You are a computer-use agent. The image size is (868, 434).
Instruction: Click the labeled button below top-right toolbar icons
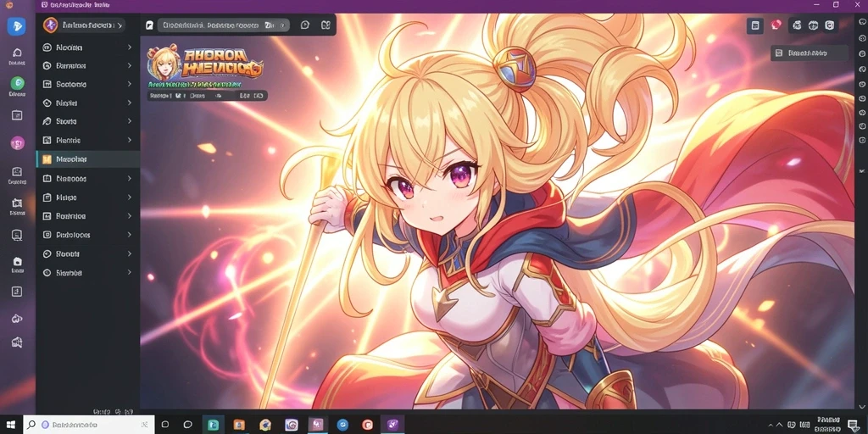(x=809, y=53)
